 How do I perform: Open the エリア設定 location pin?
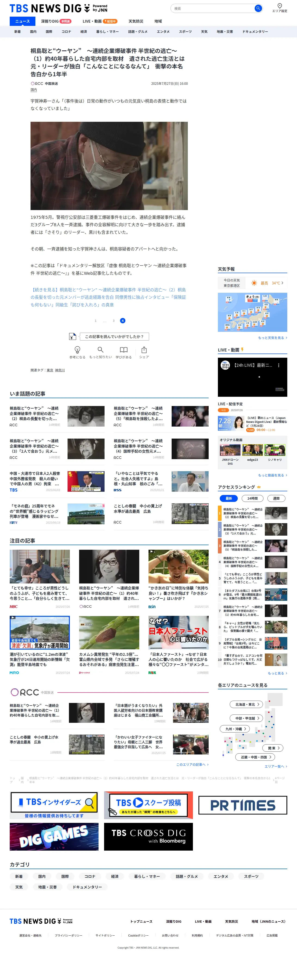[x=279, y=8]
